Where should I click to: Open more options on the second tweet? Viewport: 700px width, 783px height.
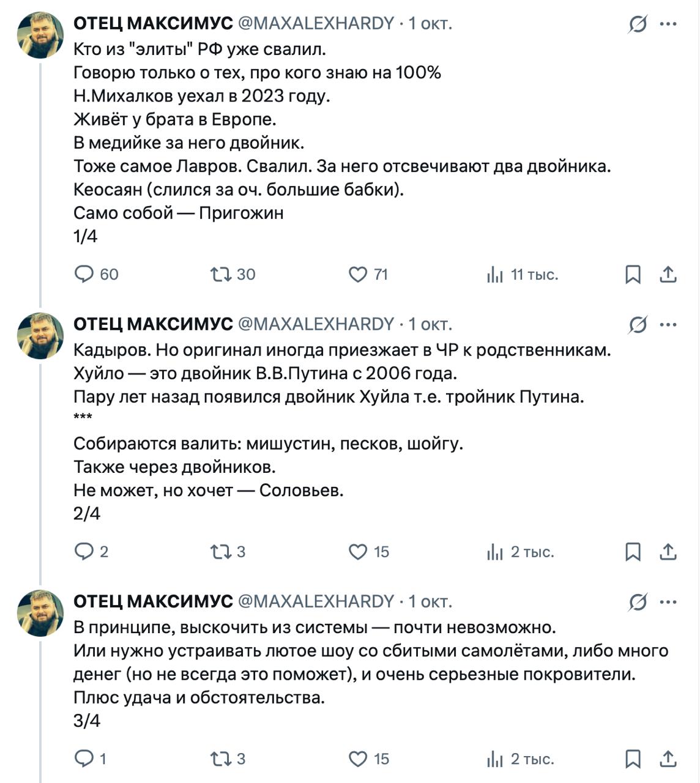click(668, 325)
